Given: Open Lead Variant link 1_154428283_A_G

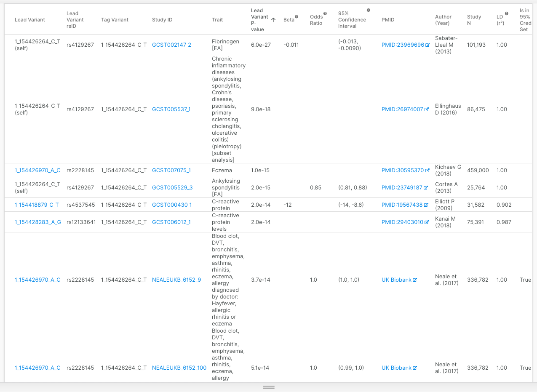Looking at the screenshot, I should tap(38, 222).
